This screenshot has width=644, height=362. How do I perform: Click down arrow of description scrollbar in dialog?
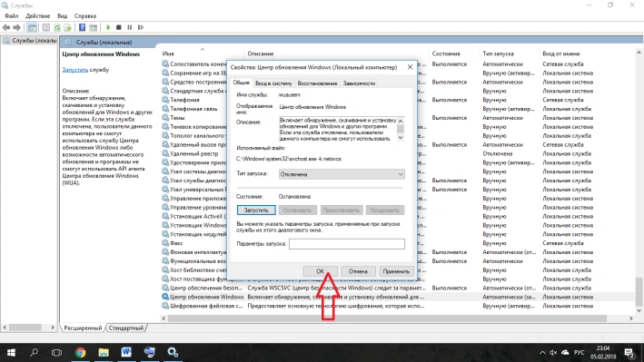coord(401,138)
